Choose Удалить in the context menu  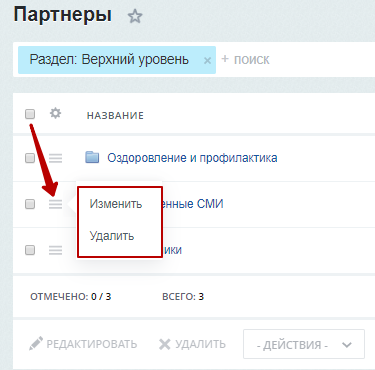pos(112,236)
